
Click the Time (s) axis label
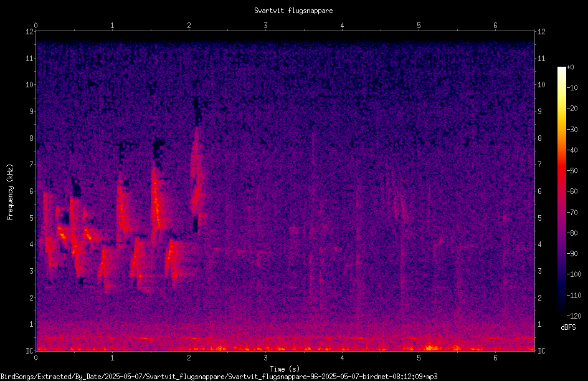pos(285,369)
